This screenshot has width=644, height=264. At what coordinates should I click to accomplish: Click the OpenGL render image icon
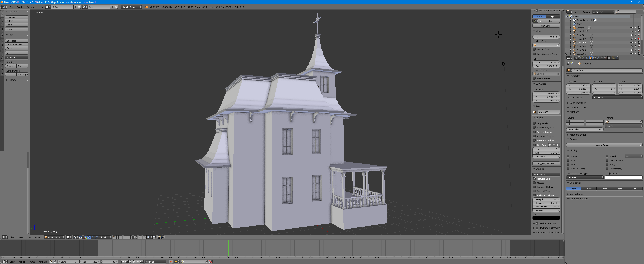(159, 237)
